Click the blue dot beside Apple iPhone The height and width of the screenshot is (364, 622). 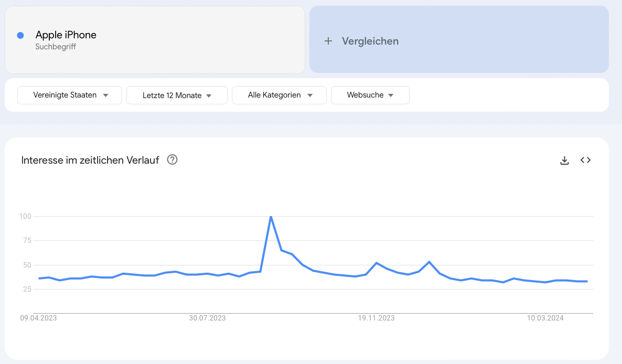click(20, 35)
